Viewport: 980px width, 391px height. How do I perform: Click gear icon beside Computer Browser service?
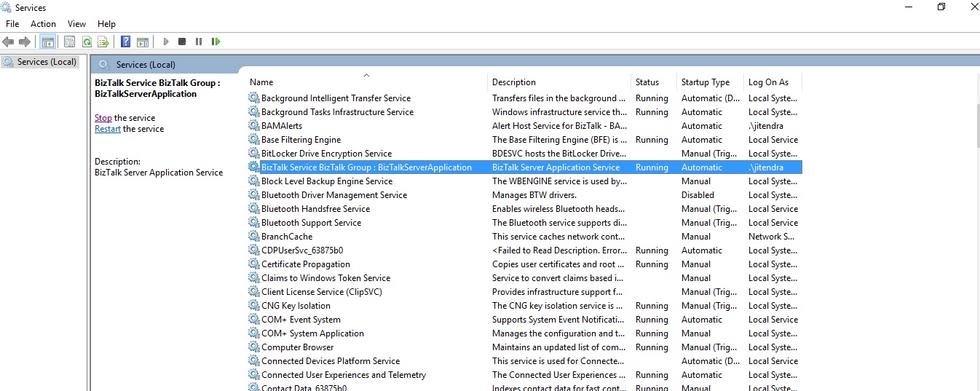pos(253,347)
